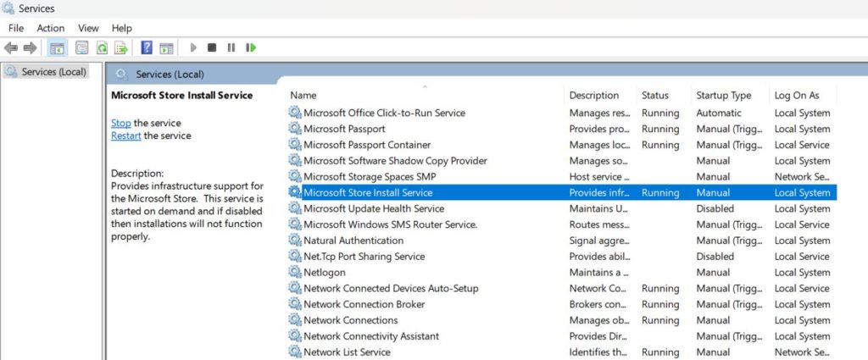Open the File menu
The width and height of the screenshot is (868, 360).
point(16,28)
